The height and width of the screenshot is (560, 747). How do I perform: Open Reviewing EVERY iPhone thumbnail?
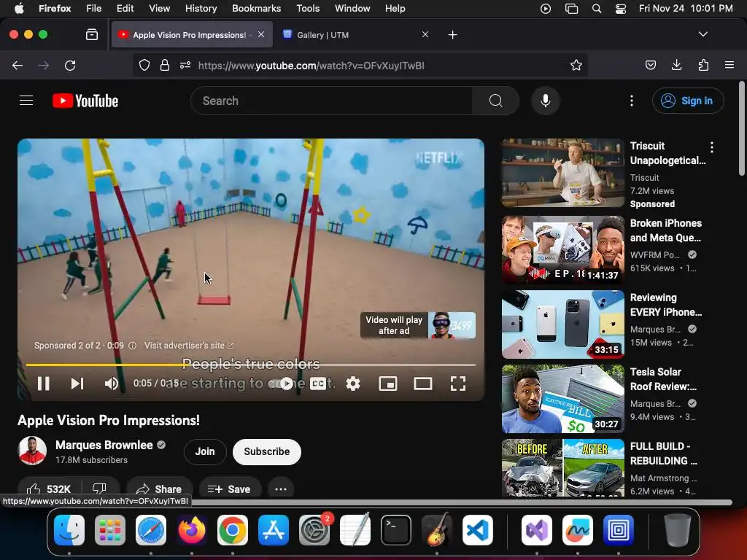[562, 324]
